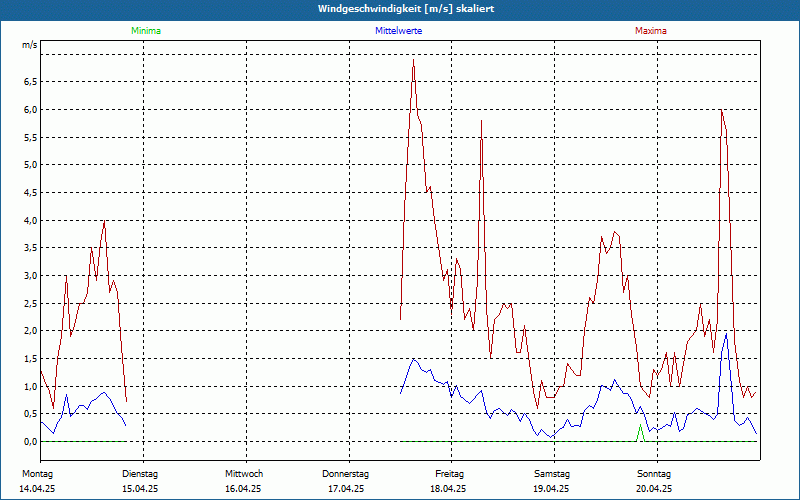
Task: Click the 1,0 y-axis value
Action: [31, 386]
